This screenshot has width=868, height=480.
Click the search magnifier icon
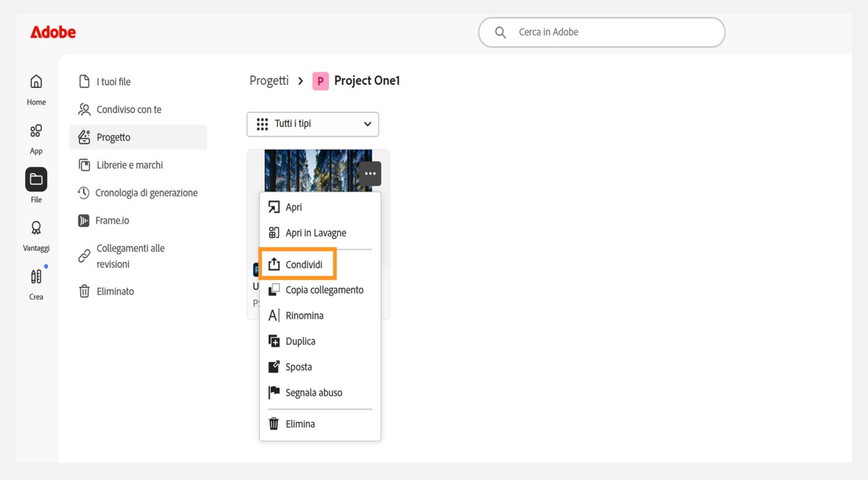coord(500,32)
